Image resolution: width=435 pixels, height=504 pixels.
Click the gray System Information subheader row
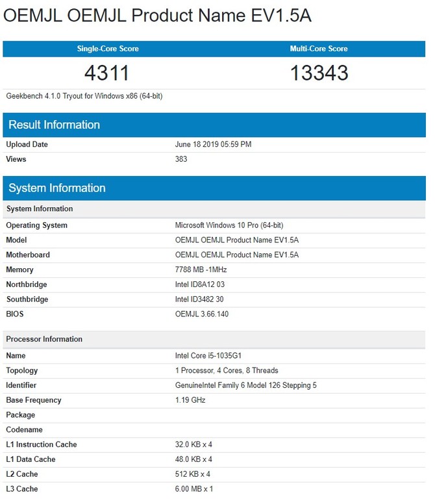click(214, 209)
